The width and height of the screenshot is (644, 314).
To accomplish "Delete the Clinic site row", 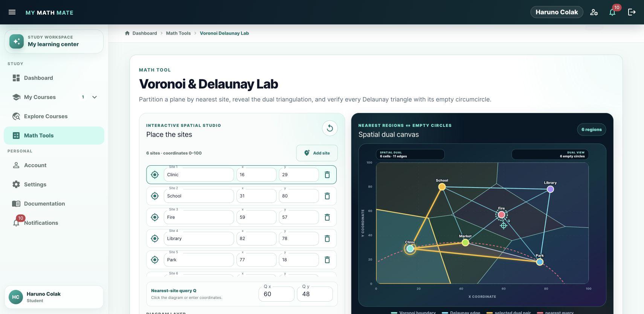I will click(x=327, y=175).
